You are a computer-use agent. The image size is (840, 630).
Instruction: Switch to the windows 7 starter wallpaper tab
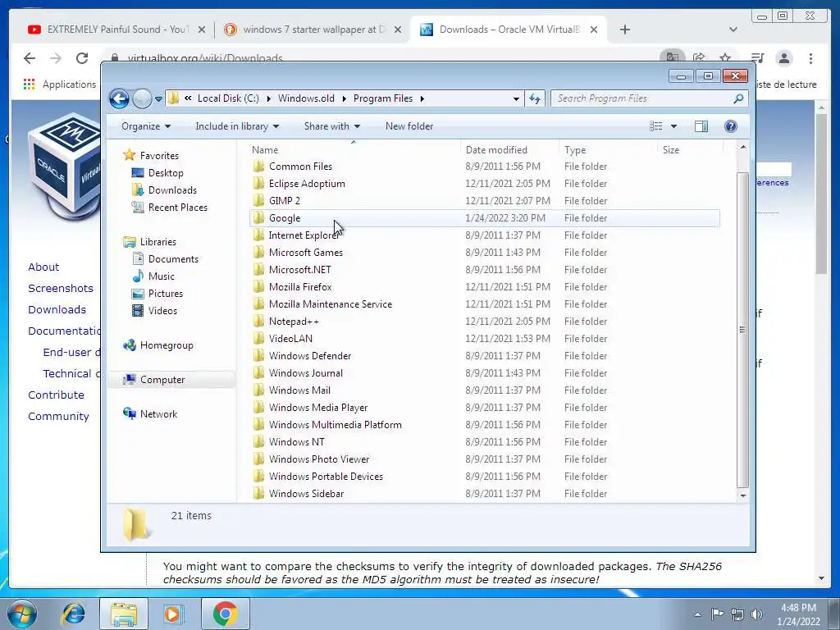(x=313, y=30)
